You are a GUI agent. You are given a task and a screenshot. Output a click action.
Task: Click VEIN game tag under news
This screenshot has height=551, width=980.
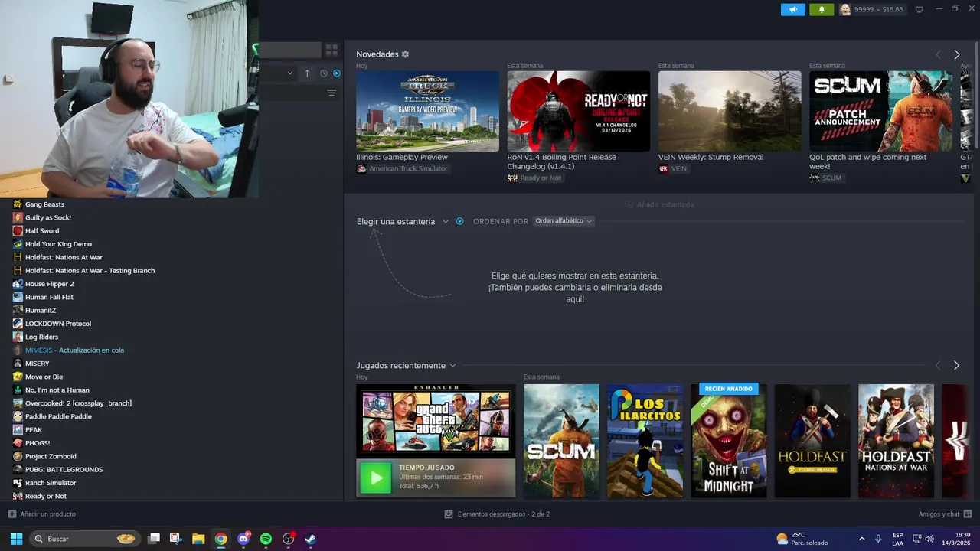tap(673, 168)
